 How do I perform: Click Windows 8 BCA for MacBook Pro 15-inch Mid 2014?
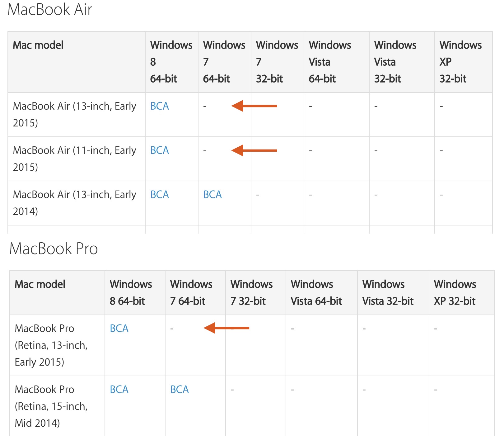[119, 390]
